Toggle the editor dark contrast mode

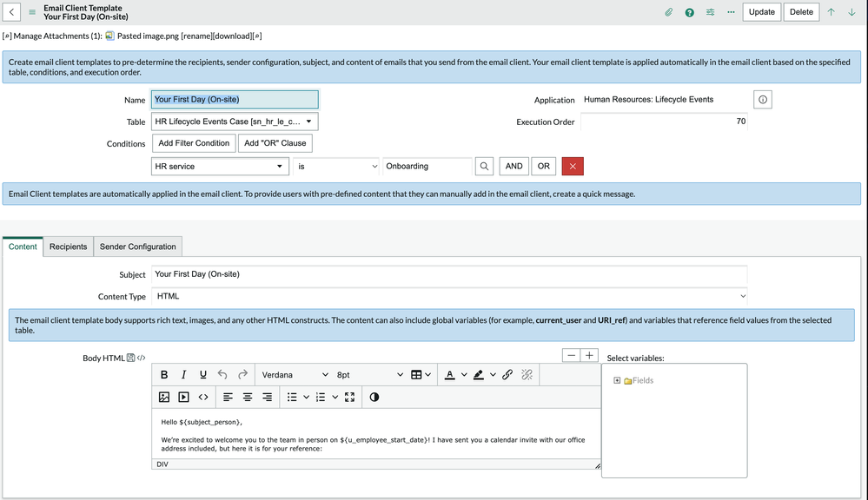click(373, 397)
